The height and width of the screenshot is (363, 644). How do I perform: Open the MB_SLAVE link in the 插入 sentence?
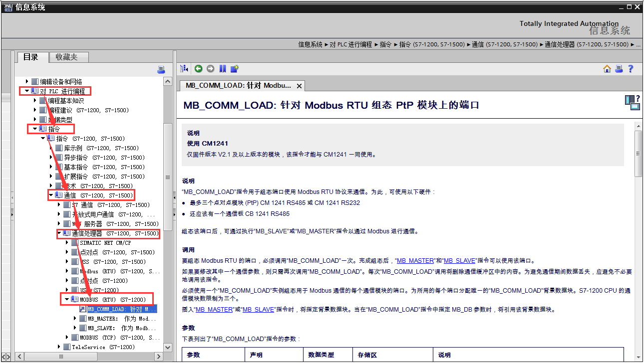pyautogui.click(x=258, y=309)
